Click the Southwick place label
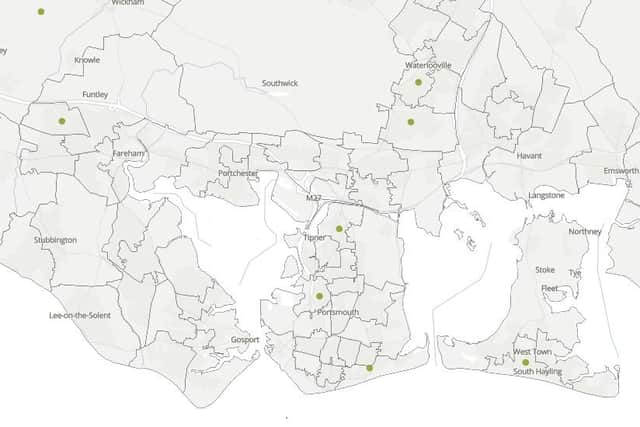This screenshot has width=640, height=427. 280,83
